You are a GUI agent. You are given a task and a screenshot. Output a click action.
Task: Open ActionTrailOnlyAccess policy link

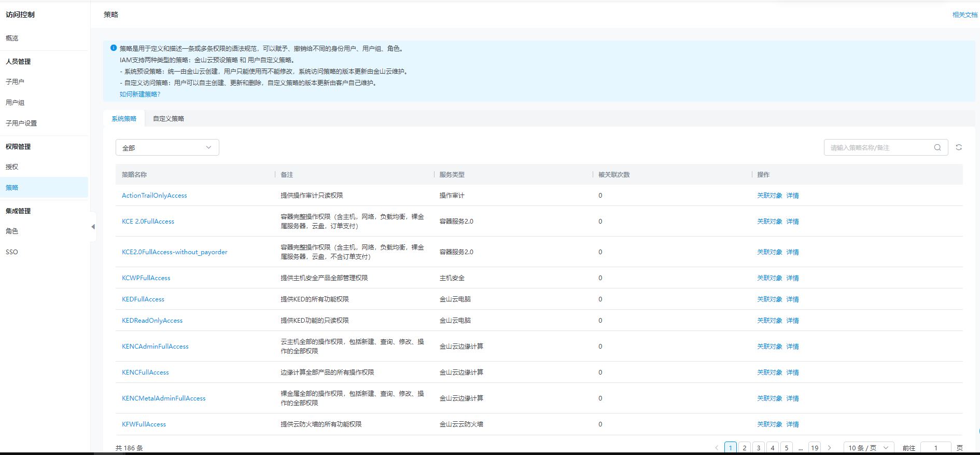154,196
